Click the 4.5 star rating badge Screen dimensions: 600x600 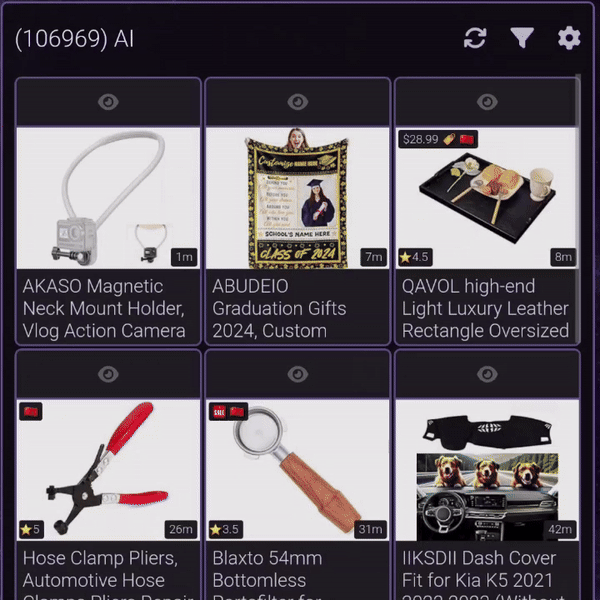click(415, 257)
